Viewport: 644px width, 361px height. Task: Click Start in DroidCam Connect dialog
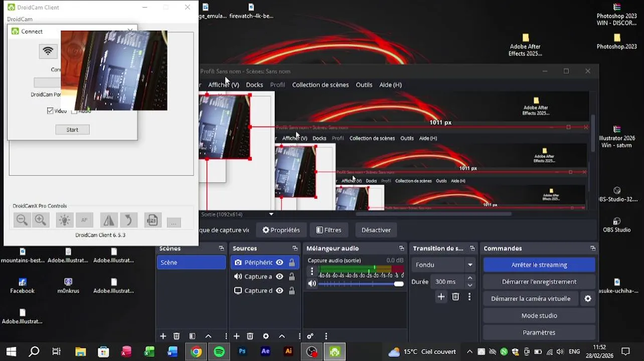[72, 130]
